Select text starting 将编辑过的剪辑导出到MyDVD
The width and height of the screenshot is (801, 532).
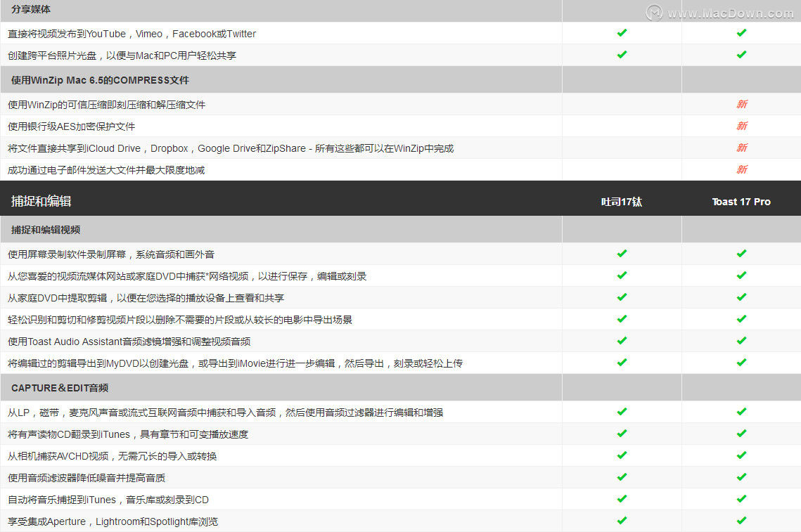pos(235,363)
